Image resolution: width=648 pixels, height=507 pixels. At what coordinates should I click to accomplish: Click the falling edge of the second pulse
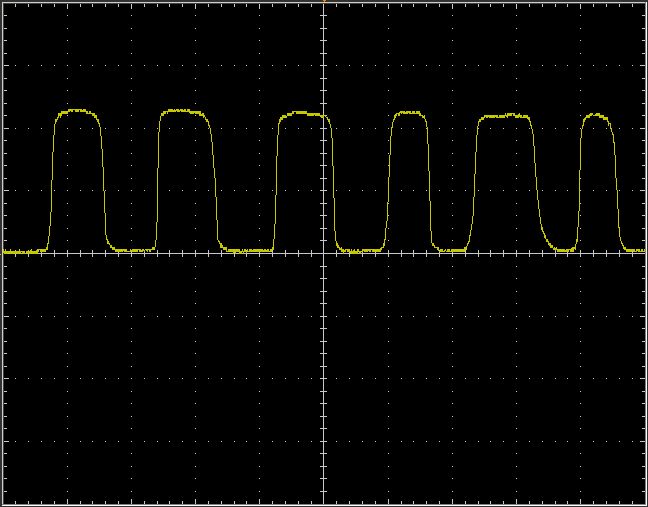point(213,180)
